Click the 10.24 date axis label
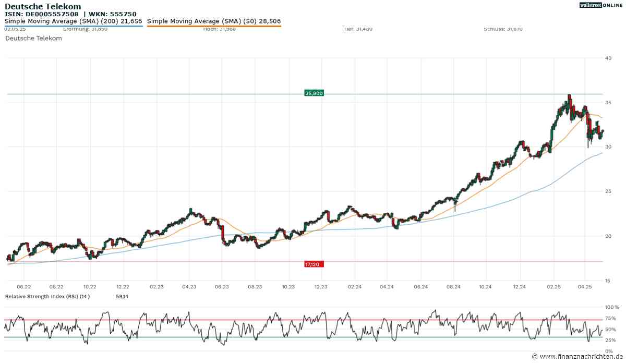 (486, 286)
